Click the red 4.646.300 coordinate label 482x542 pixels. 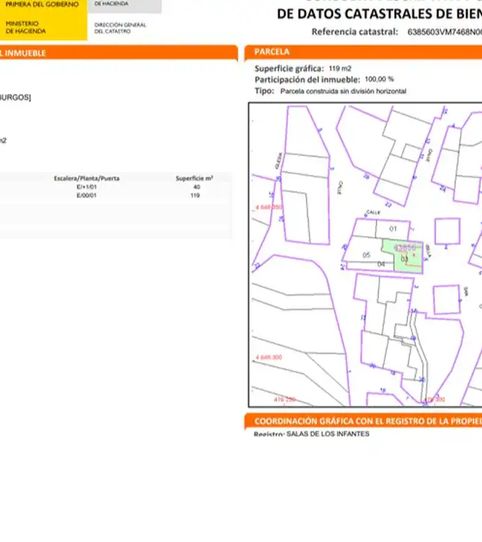pos(269,357)
